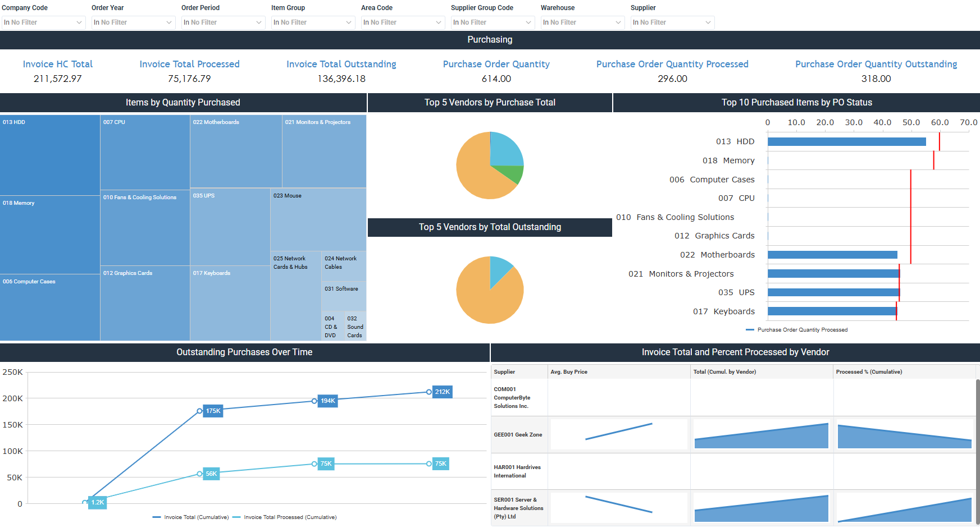Click the Purchase Order Quantity Processed KPI title

click(672, 64)
